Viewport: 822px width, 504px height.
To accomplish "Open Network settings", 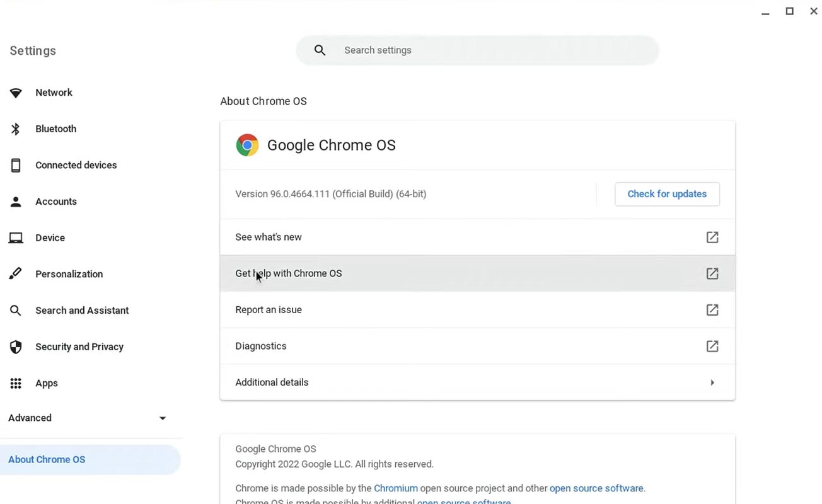I will click(x=54, y=93).
